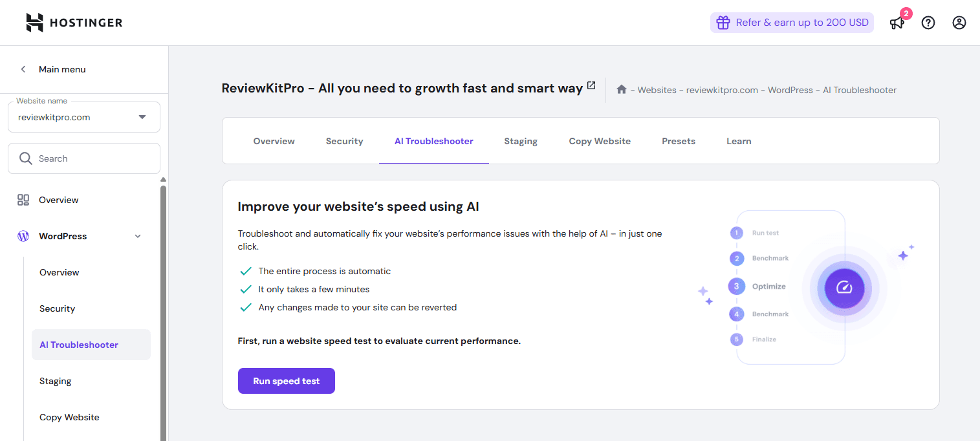The width and height of the screenshot is (980, 441).
Task: Click step 3 Optimize in the illustration
Action: (x=757, y=286)
